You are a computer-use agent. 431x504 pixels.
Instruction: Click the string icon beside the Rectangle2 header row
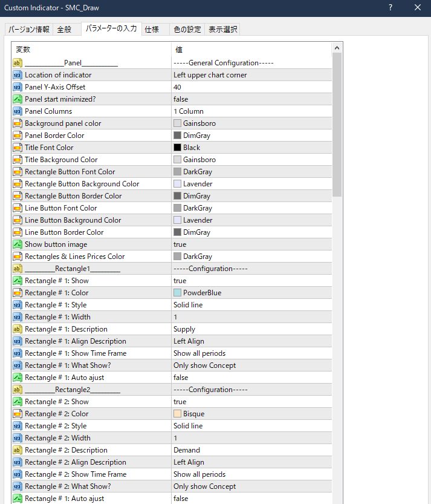tap(18, 390)
